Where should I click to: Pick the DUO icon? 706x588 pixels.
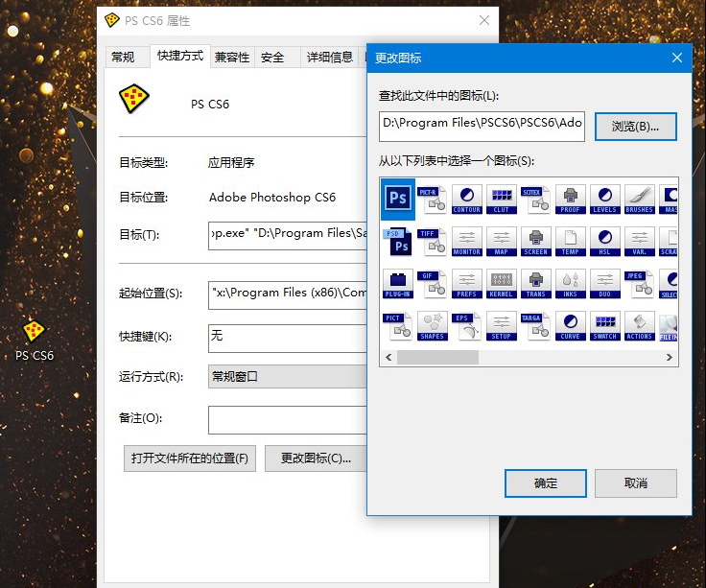tap(604, 283)
